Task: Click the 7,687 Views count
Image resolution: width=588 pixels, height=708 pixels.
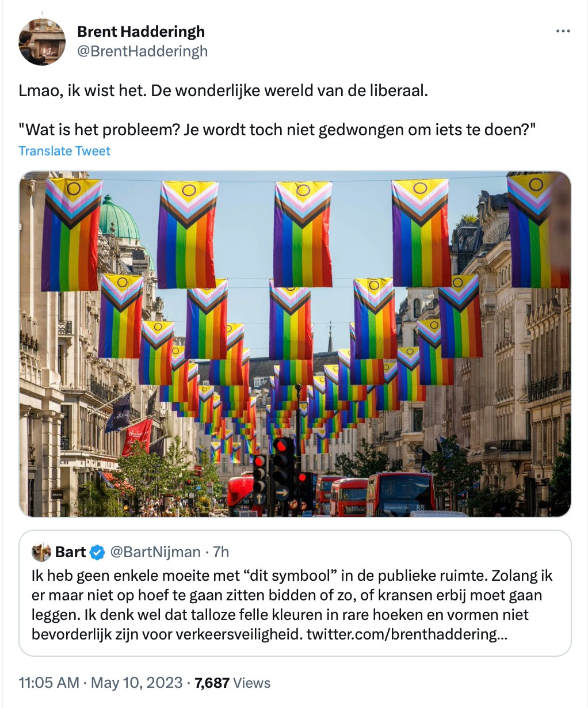Action: [x=232, y=683]
